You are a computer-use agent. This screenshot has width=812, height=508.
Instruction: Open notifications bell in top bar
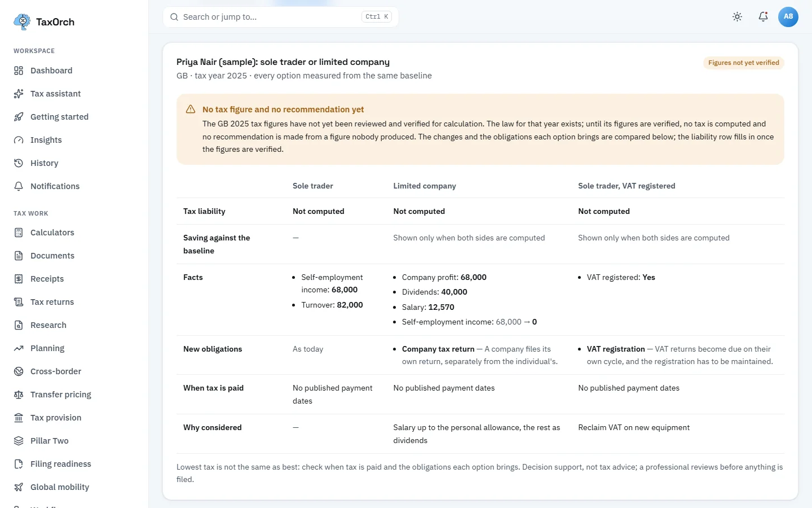click(763, 17)
